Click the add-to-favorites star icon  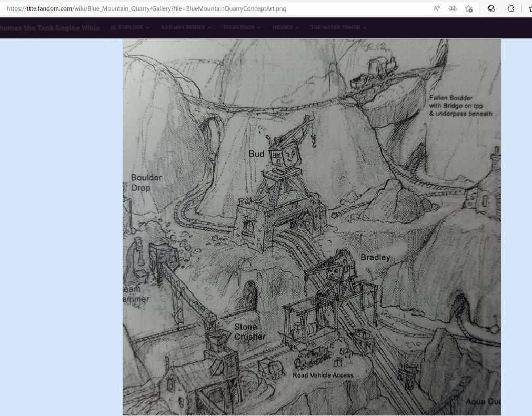468,8
